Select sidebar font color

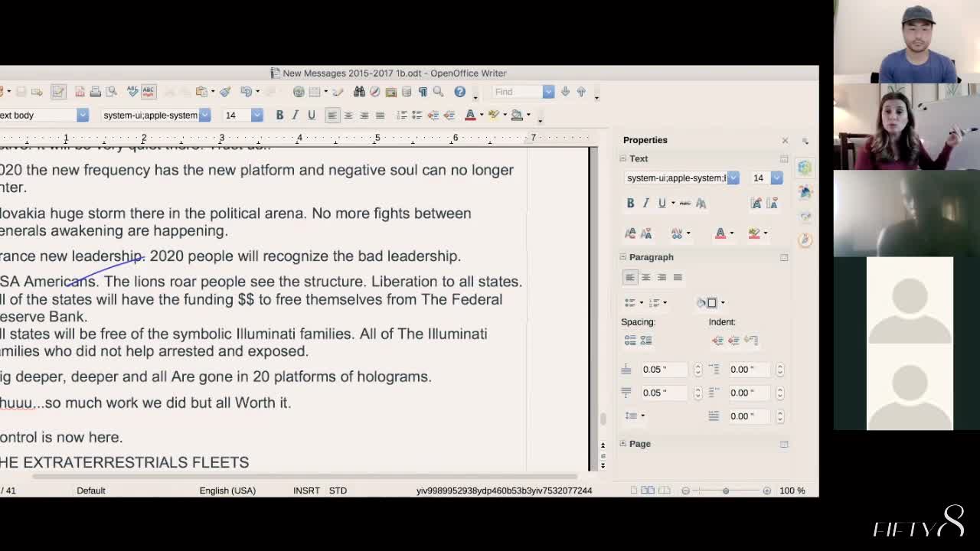(720, 233)
